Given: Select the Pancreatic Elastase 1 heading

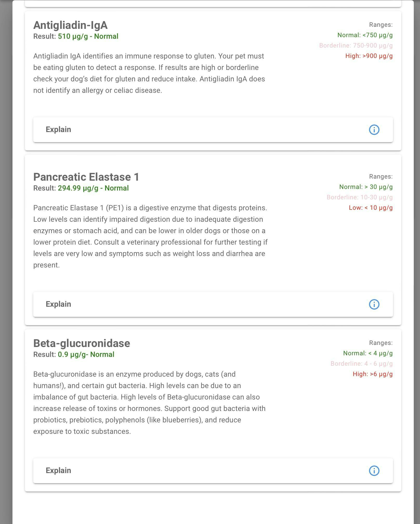Looking at the screenshot, I should point(86,177).
